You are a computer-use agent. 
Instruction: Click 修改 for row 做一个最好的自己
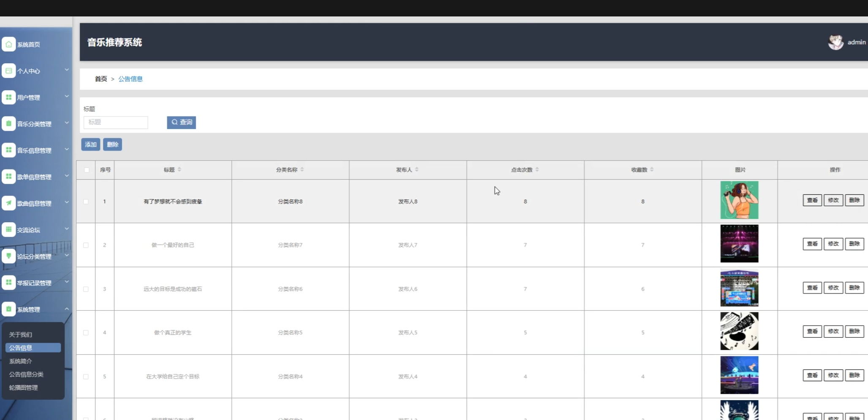[x=833, y=244]
